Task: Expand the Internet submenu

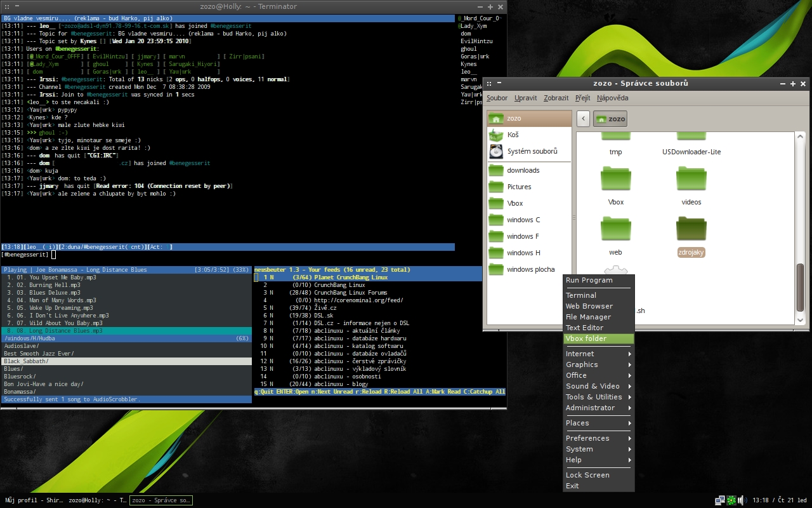Action: click(x=599, y=354)
